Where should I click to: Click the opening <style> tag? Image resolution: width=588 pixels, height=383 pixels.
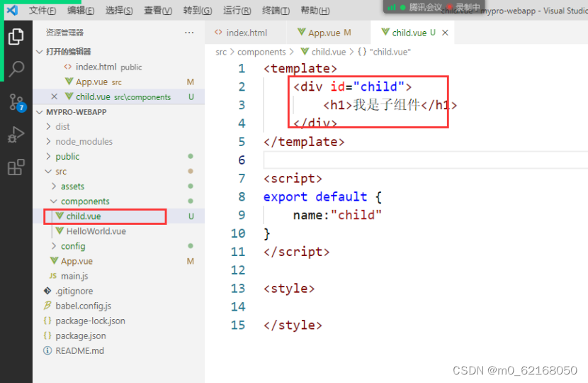[x=289, y=289]
